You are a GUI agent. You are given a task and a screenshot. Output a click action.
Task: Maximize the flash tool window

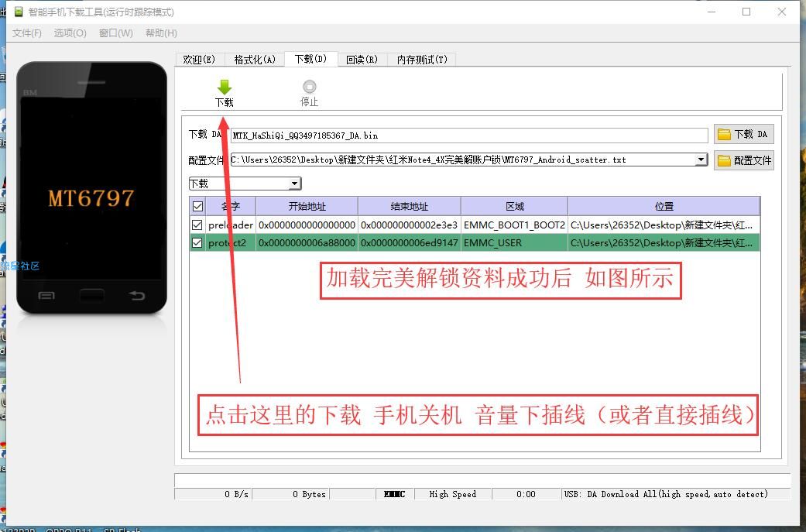coord(746,12)
